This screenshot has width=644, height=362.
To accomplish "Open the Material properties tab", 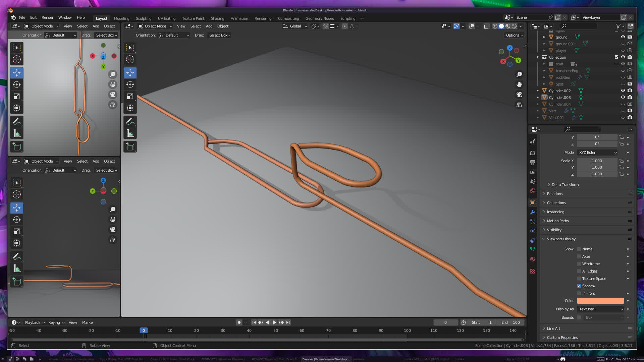I will point(533,259).
